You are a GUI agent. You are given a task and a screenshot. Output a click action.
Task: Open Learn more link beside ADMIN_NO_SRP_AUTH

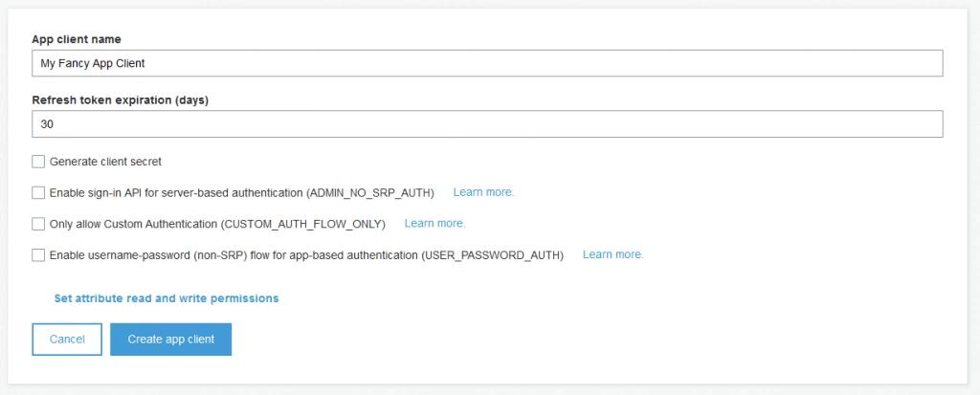(483, 192)
